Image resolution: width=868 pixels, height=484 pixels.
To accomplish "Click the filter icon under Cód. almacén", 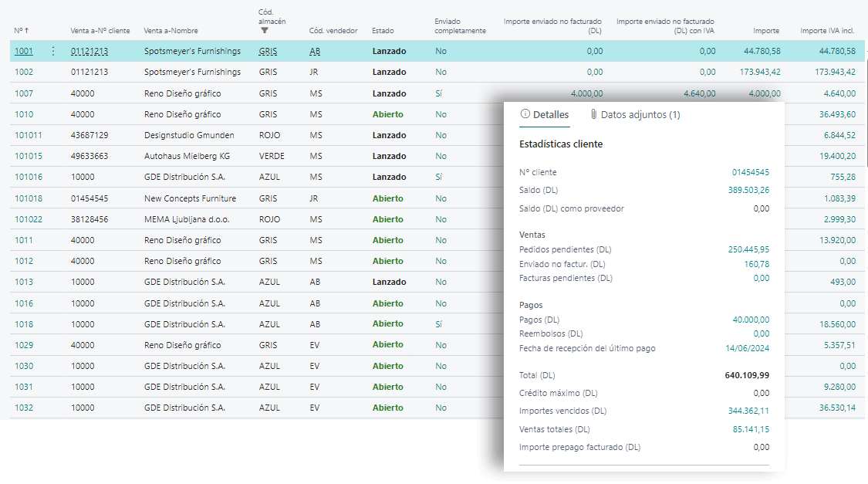I will coord(265,31).
